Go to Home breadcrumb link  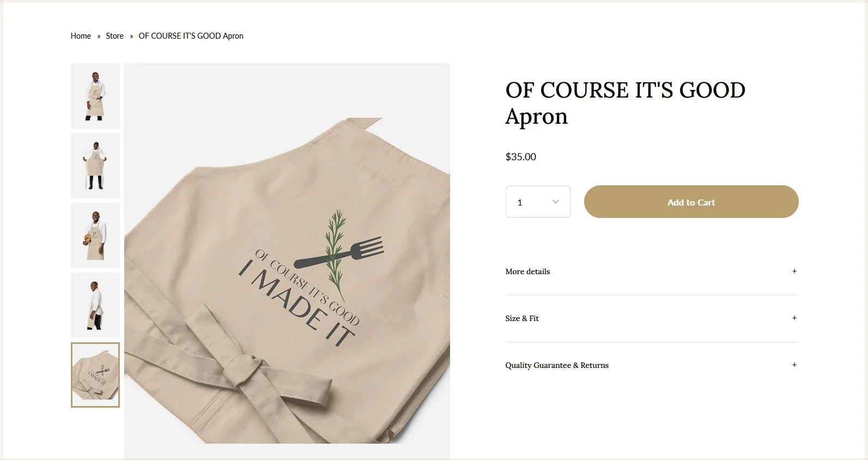point(81,36)
